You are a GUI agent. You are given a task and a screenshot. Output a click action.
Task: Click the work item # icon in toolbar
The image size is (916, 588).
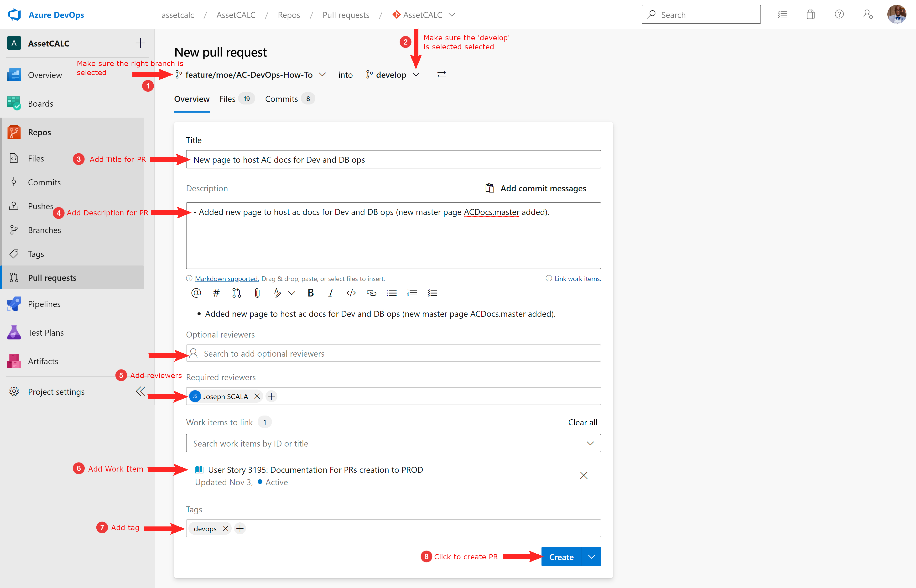pyautogui.click(x=216, y=293)
